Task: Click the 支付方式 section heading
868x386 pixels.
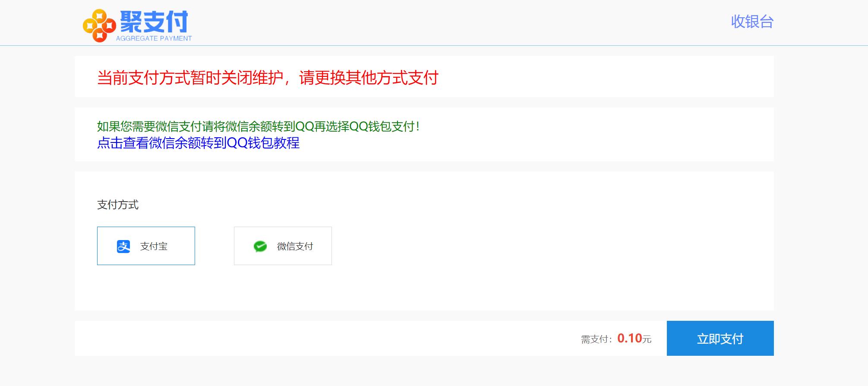Action: (118, 205)
